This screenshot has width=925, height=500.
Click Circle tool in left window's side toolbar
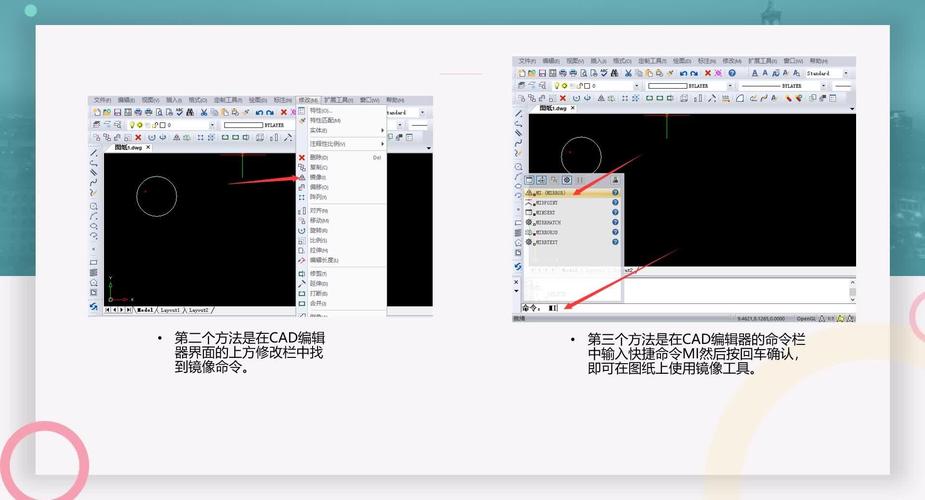click(x=93, y=206)
